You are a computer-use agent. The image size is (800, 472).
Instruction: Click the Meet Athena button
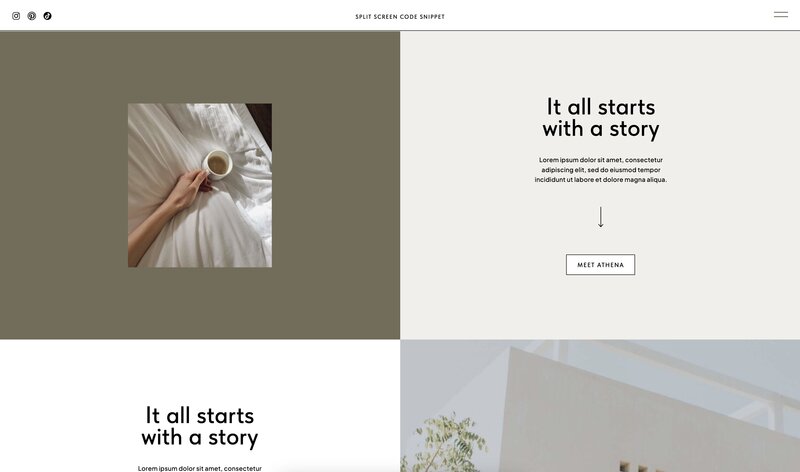point(601,265)
